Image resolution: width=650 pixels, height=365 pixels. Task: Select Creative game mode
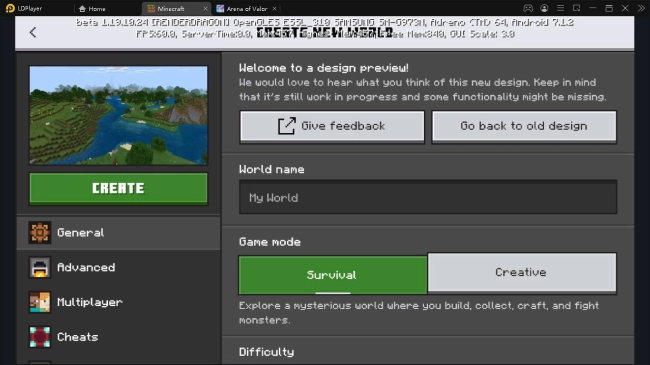[x=522, y=273]
